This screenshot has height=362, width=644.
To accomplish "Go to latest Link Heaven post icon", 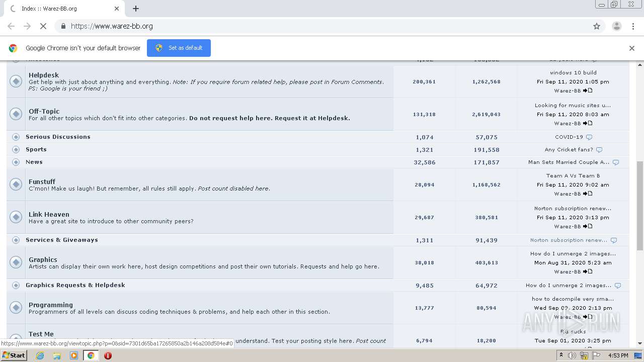I will pyautogui.click(x=588, y=226).
